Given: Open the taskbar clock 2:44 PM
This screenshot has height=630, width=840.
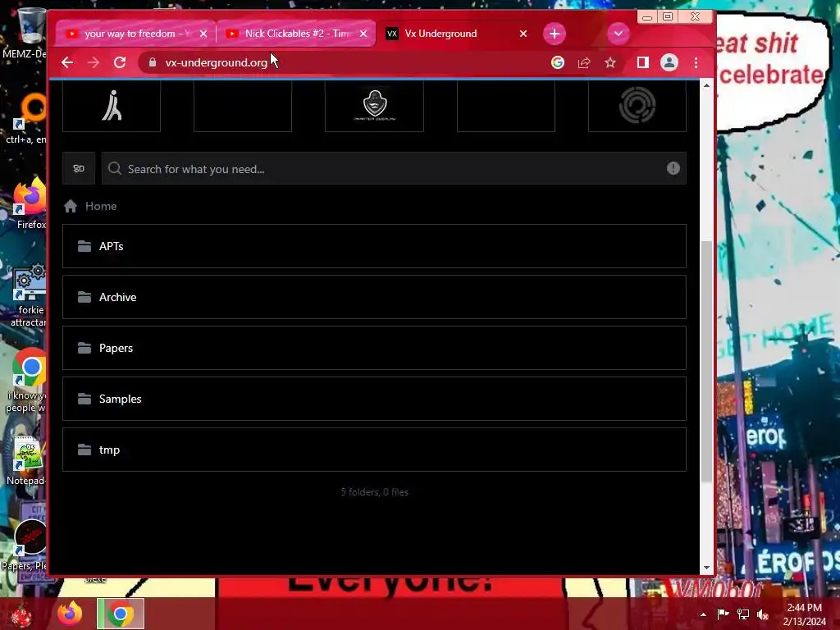Looking at the screenshot, I should (804, 614).
